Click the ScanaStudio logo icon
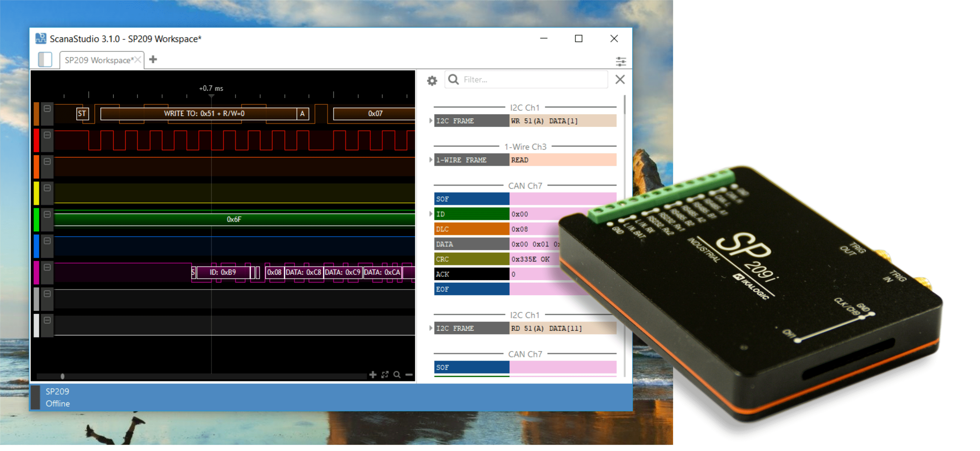The height and width of the screenshot is (451, 980). coord(41,39)
